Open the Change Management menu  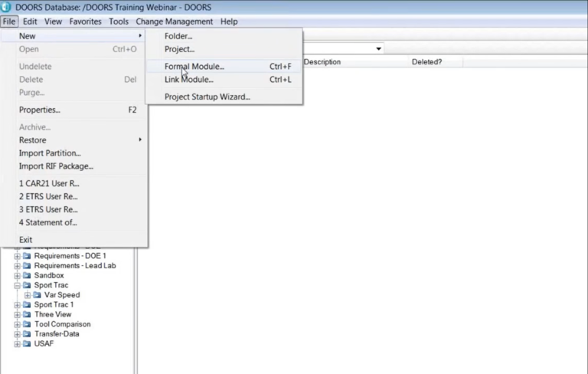(174, 21)
